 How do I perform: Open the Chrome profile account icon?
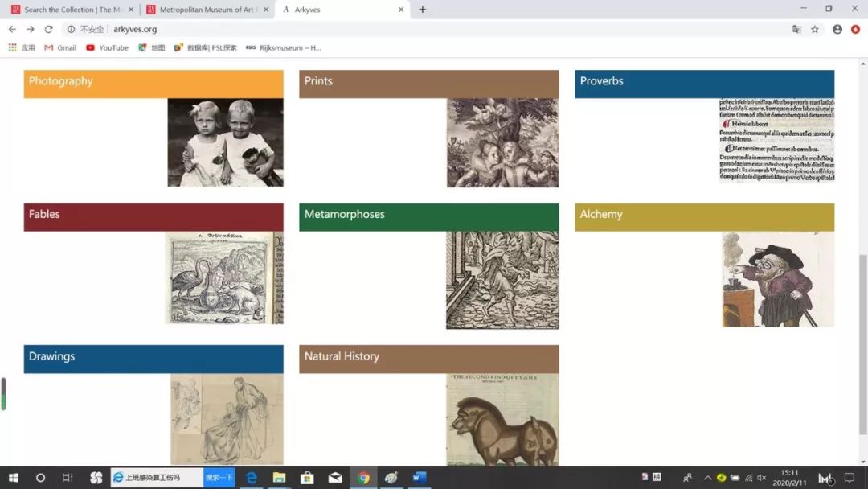tap(837, 29)
